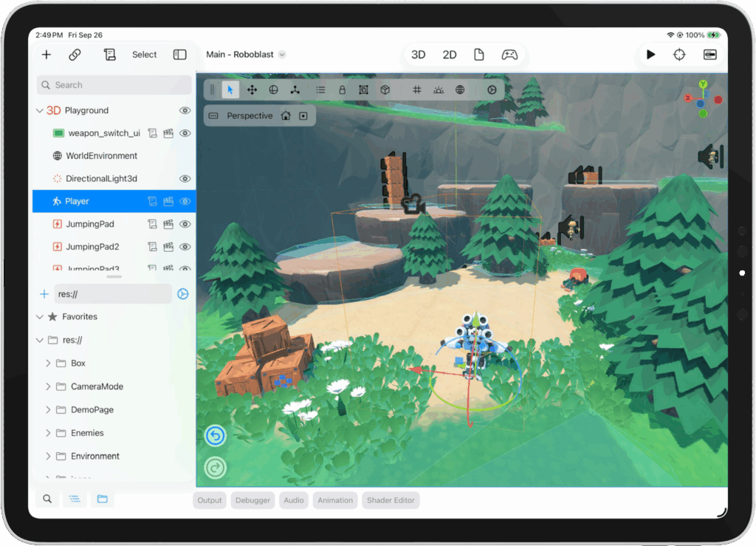The width and height of the screenshot is (756, 546).
Task: Click the sun environment preview icon
Action: pyautogui.click(x=439, y=89)
